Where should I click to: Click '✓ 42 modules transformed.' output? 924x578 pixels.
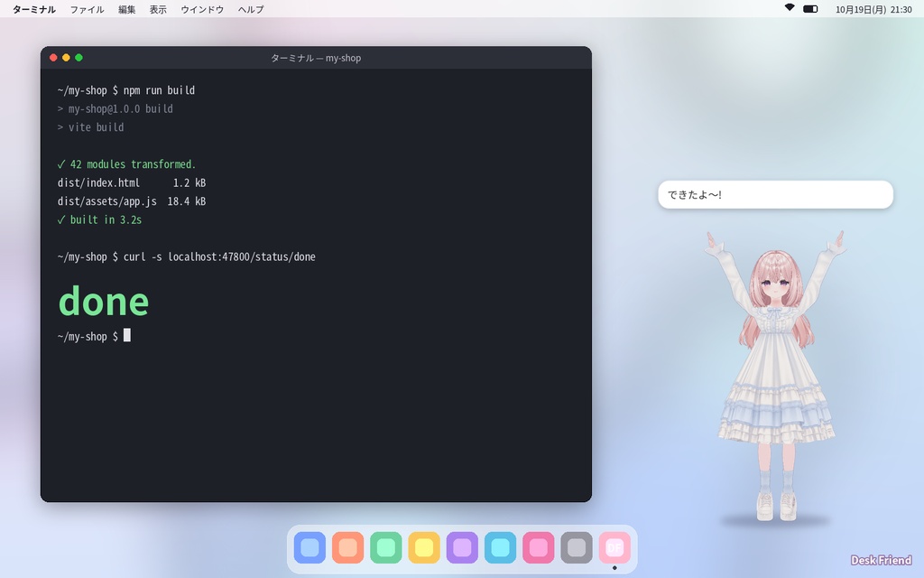click(x=126, y=164)
